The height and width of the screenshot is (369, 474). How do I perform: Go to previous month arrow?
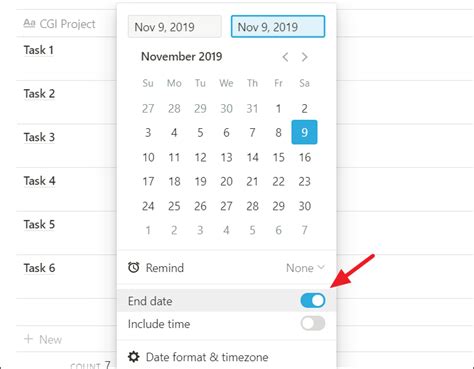coord(285,57)
